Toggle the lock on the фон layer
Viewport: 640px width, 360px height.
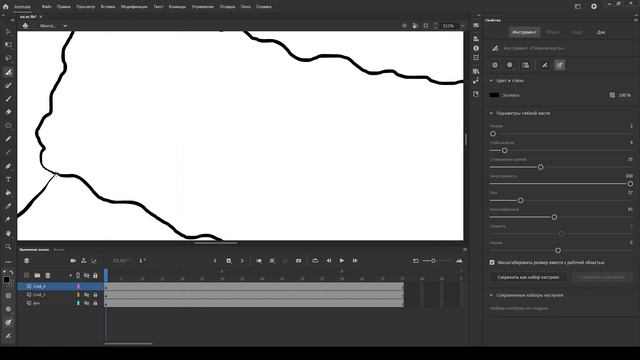(x=95, y=303)
